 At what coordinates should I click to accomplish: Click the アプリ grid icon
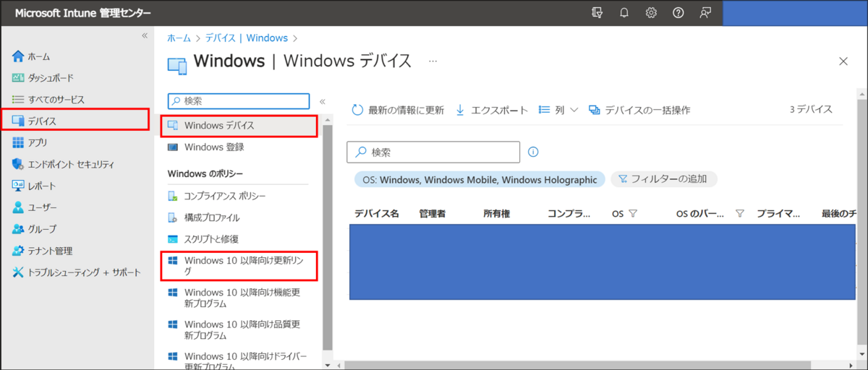18,142
